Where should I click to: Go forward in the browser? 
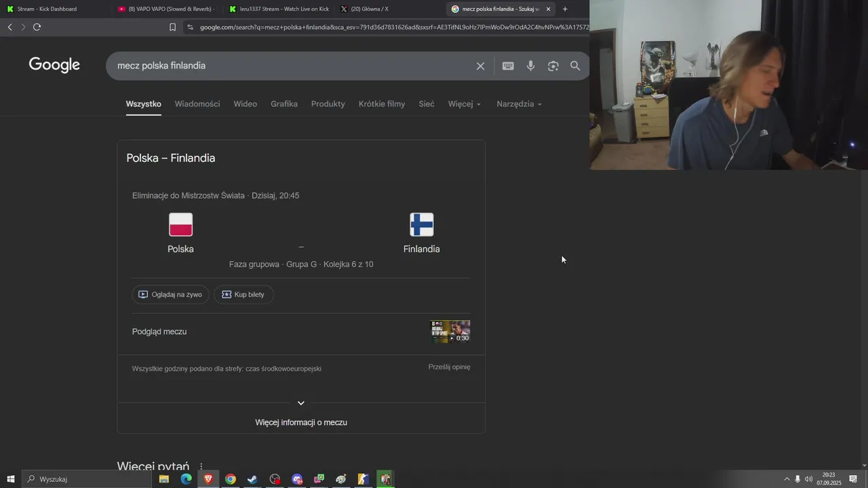(23, 27)
